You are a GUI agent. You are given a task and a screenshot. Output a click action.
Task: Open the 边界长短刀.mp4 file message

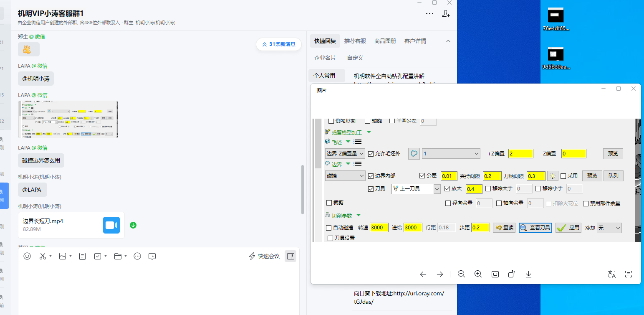coord(71,225)
